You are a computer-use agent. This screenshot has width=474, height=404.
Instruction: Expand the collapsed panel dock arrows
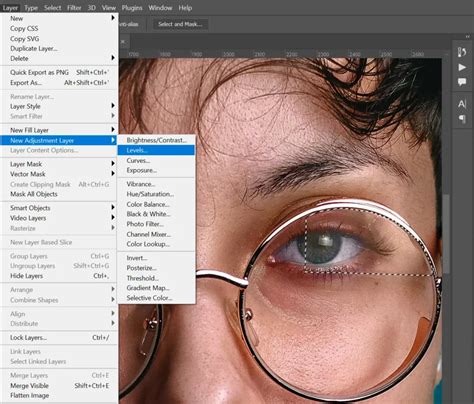[x=468, y=36]
